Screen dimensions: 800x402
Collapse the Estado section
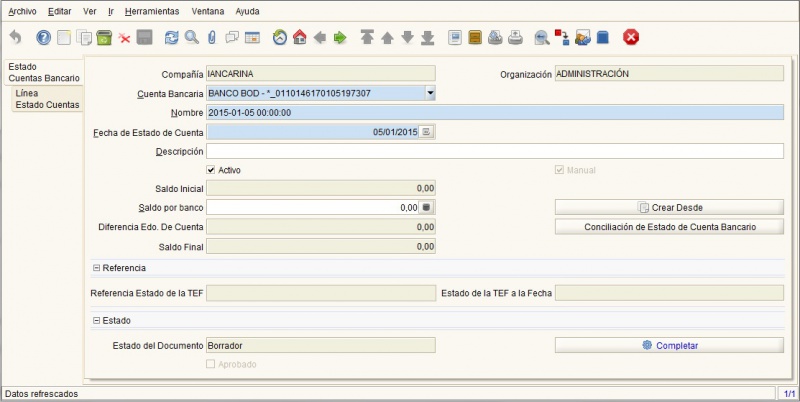click(x=96, y=320)
